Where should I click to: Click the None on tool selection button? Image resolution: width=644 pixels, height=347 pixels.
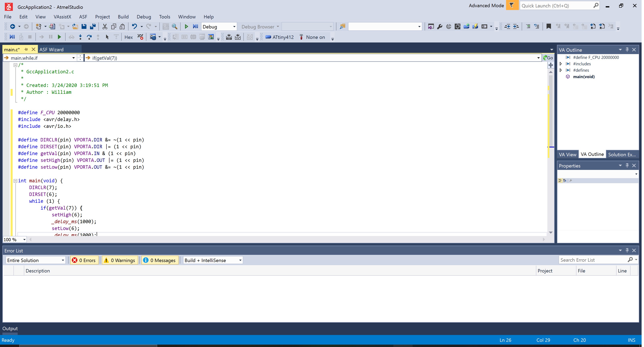tap(313, 37)
